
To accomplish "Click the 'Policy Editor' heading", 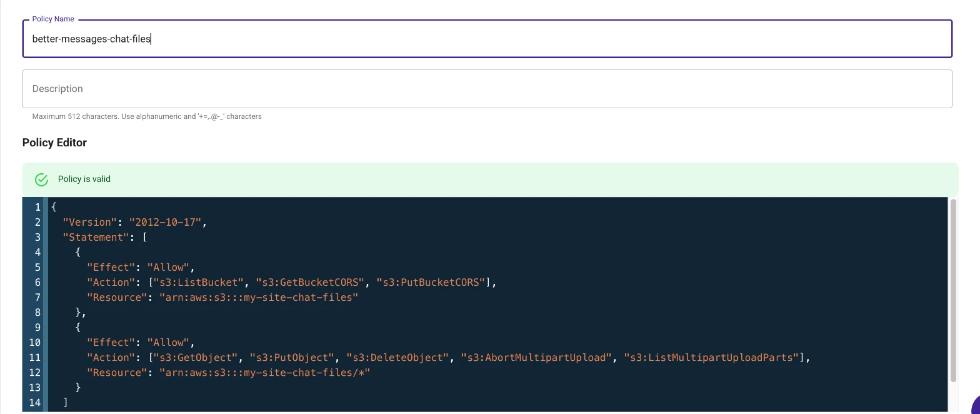I will coord(54,143).
